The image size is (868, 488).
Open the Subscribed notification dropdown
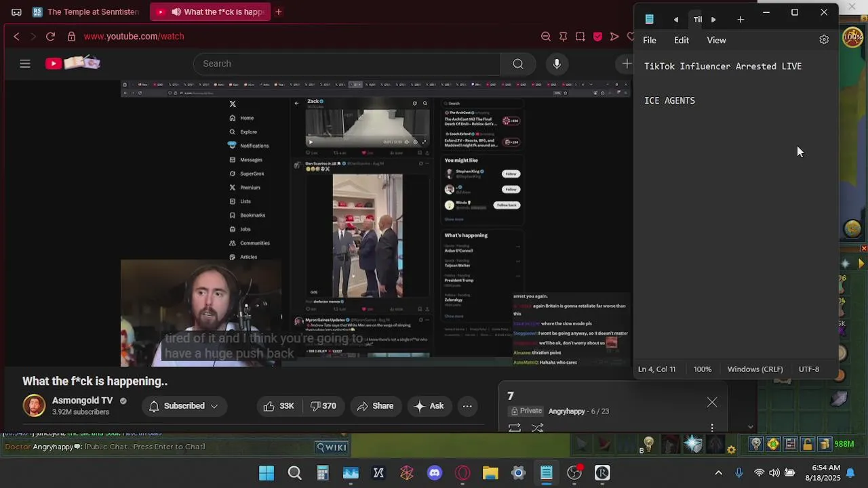tap(184, 406)
